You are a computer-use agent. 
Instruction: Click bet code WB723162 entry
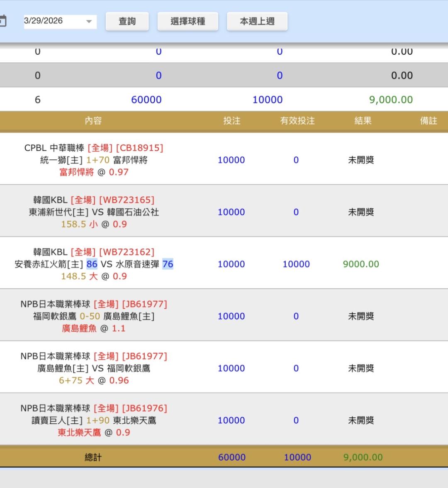pos(126,252)
